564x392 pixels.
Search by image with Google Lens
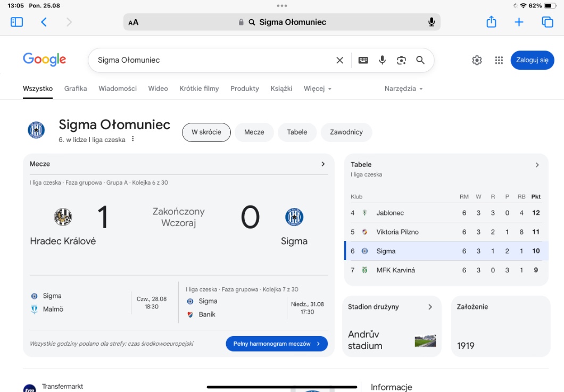tap(401, 60)
